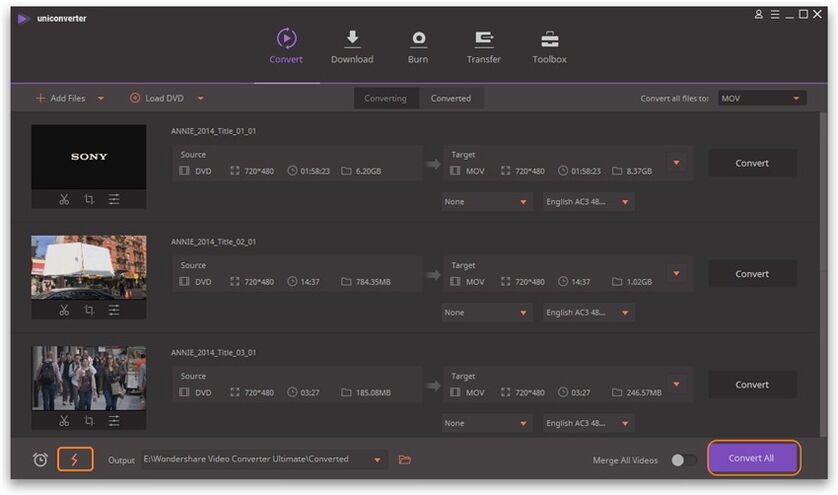Open effects settings for ANNIE_2014_Title_02_01
The width and height of the screenshot is (838, 495).
click(x=114, y=310)
